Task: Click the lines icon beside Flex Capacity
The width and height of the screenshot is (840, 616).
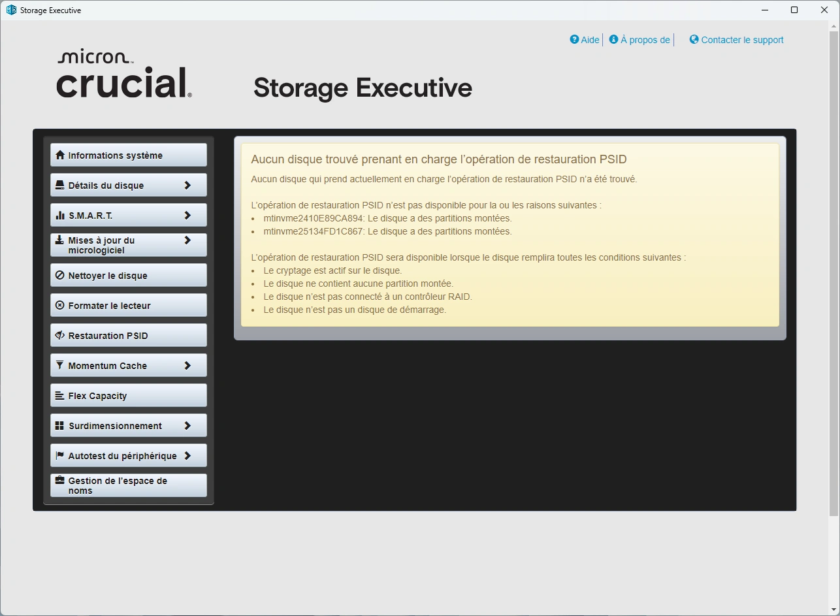Action: click(60, 395)
